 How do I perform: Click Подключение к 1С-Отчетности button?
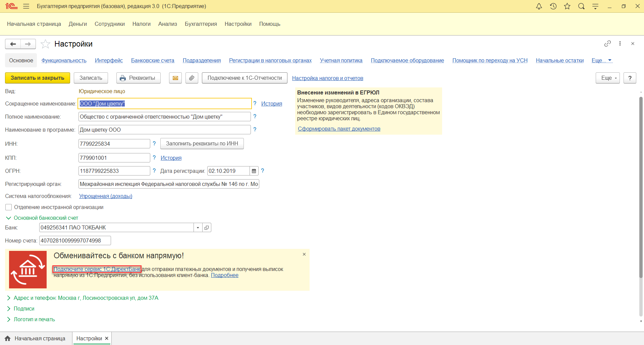point(245,78)
